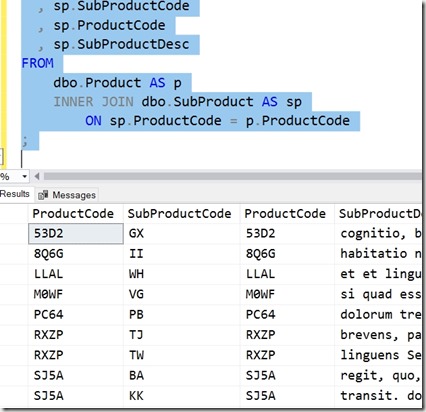Click the 'regit, quo,' description cell
Viewport: 426px width, 412px height.
coord(378,376)
